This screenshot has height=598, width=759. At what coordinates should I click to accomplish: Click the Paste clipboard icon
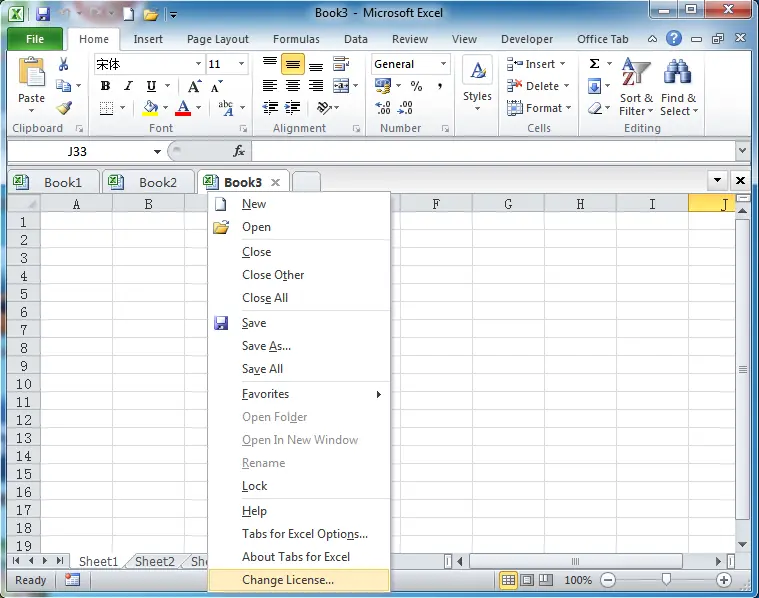31,72
